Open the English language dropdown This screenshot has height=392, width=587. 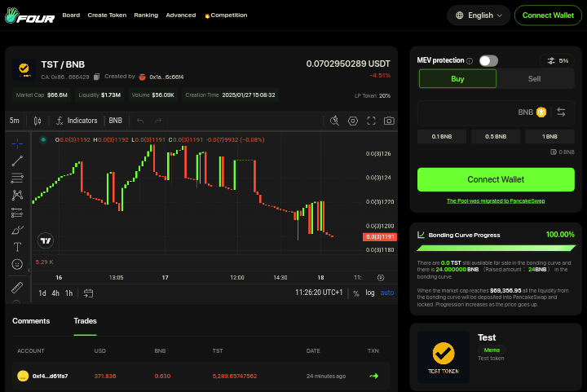pyautogui.click(x=479, y=15)
